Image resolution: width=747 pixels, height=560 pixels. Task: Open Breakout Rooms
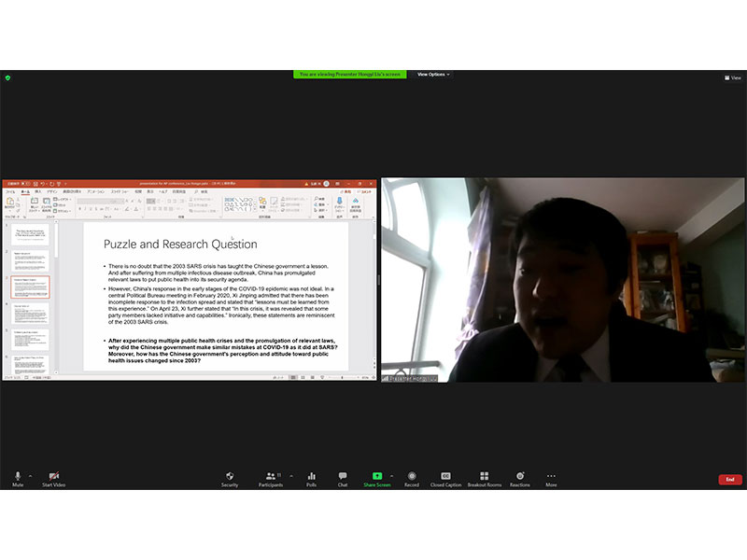[484, 477]
